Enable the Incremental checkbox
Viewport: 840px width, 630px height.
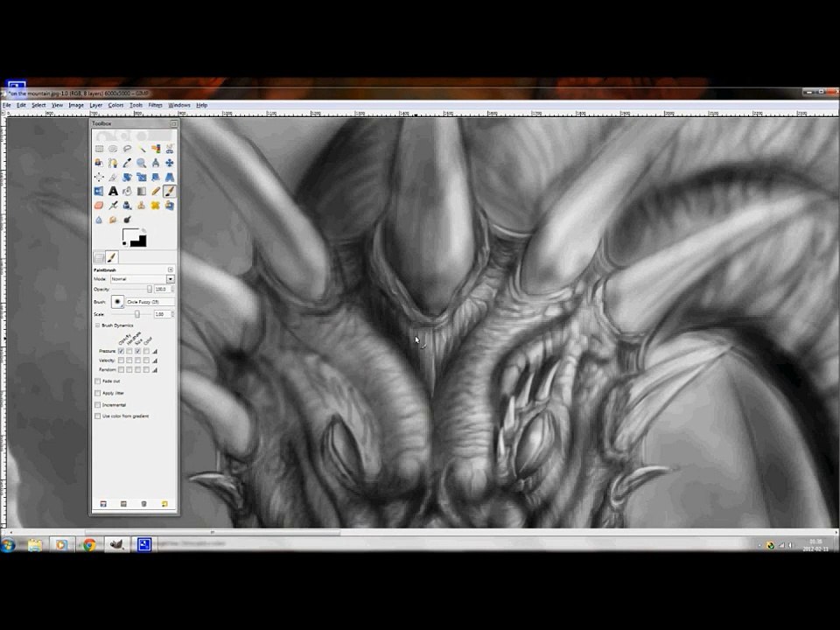point(97,405)
